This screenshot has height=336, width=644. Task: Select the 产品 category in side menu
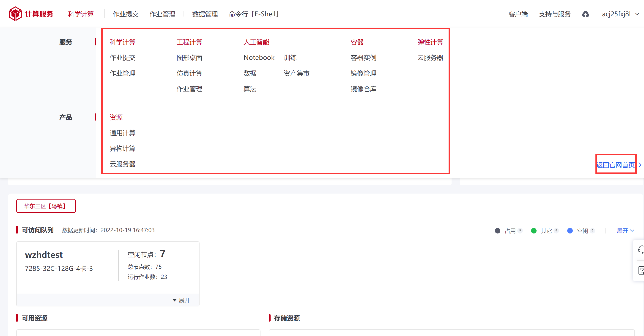tap(66, 117)
